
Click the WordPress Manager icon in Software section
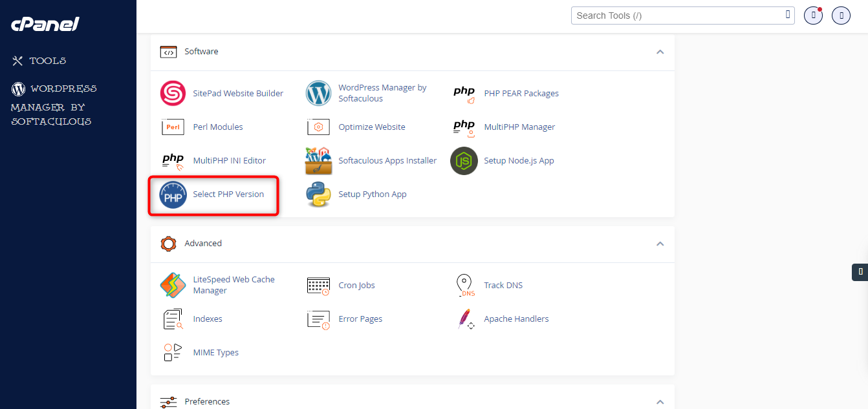tap(318, 94)
